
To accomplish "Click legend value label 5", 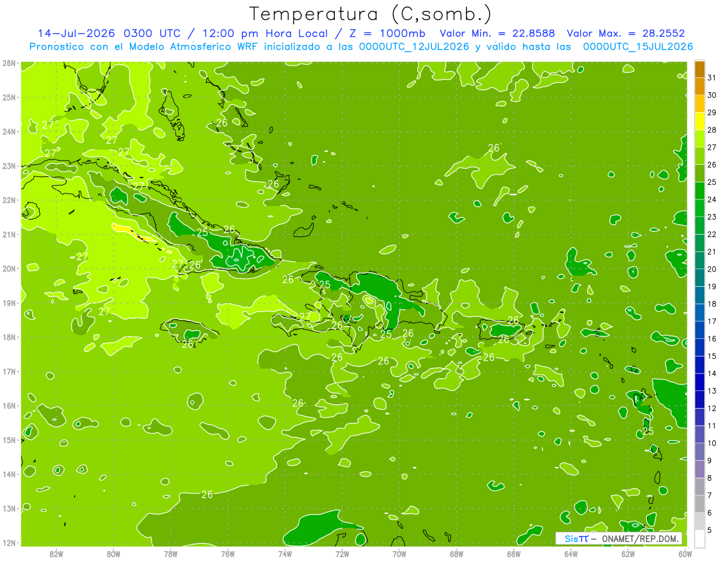I will [x=710, y=530].
